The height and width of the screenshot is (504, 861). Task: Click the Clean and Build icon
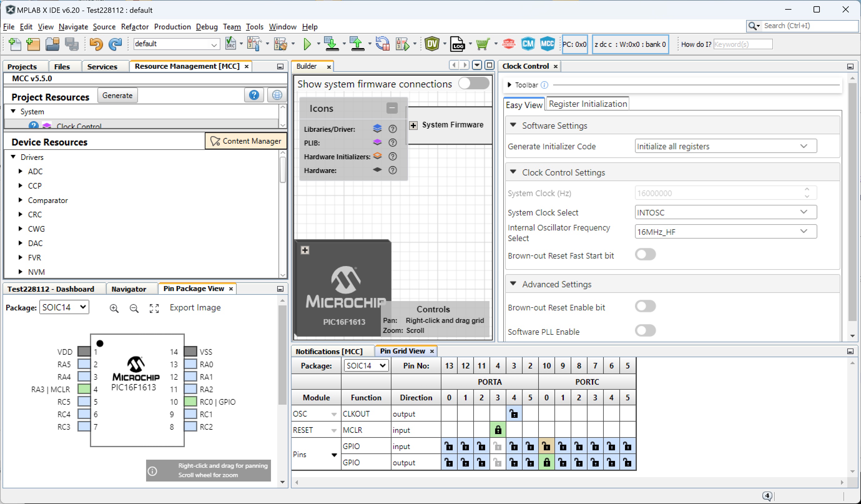click(280, 44)
